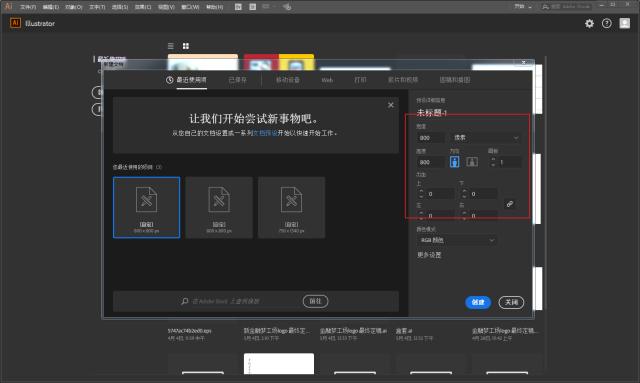Open the 文件(F) menu

coord(28,7)
